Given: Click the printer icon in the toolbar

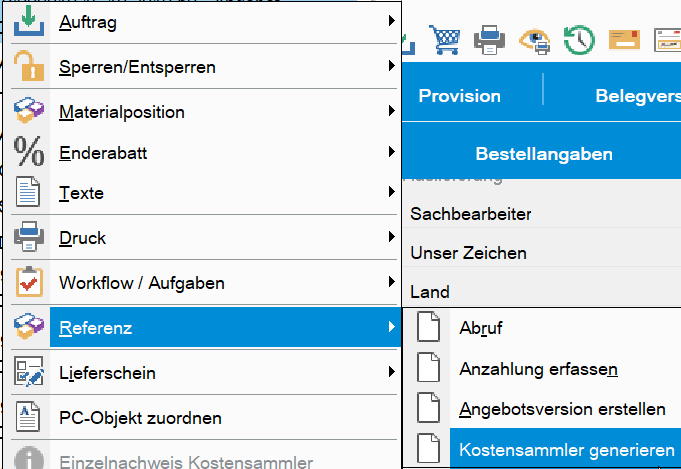Looking at the screenshot, I should (x=489, y=40).
